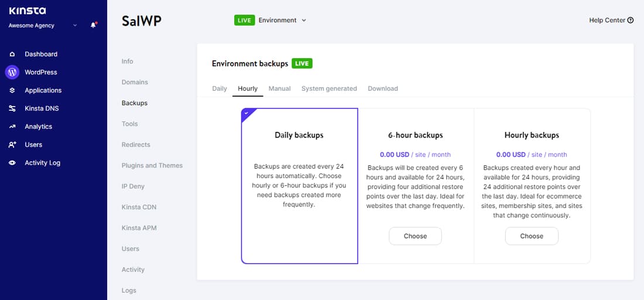The height and width of the screenshot is (300, 644).
Task: Click the Dashboard home icon
Action: pyautogui.click(x=12, y=54)
